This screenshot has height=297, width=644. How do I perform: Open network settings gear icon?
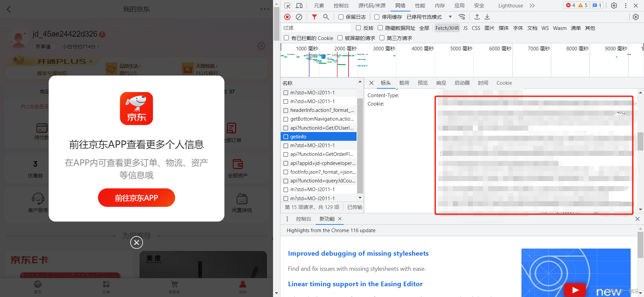636,17
